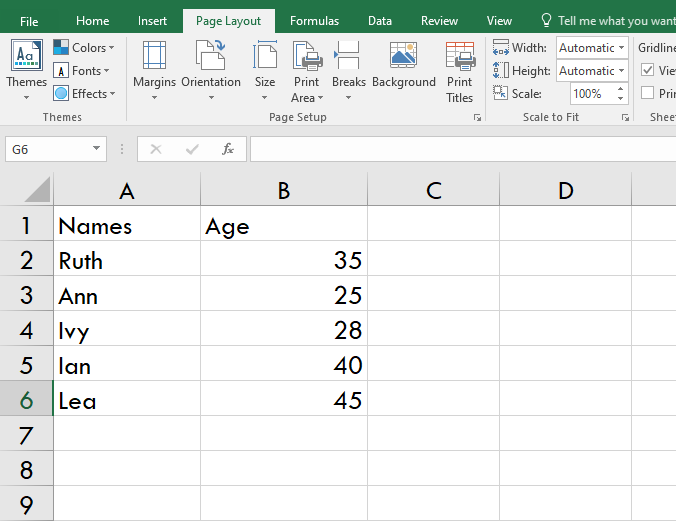Select row 1 header

click(x=26, y=225)
